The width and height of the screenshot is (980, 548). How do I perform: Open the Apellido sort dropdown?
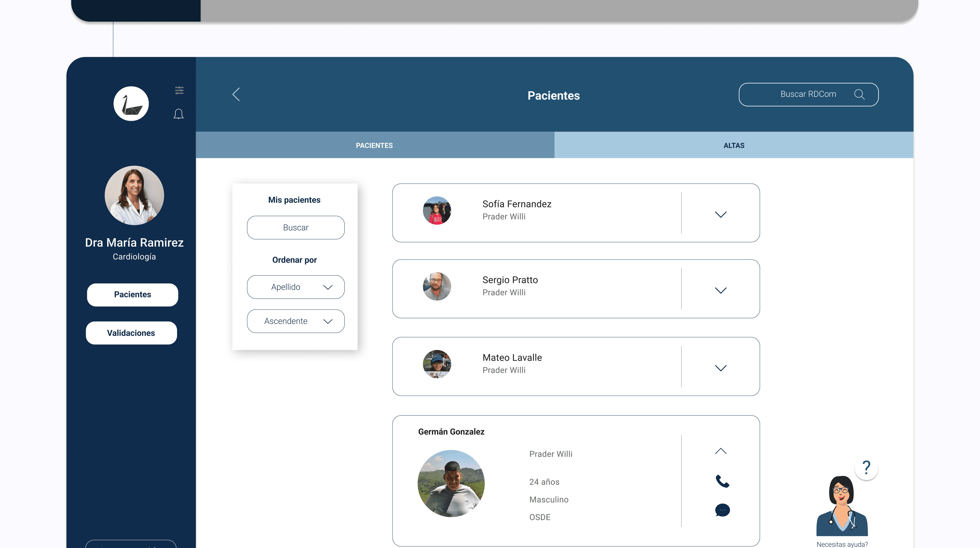(x=296, y=287)
